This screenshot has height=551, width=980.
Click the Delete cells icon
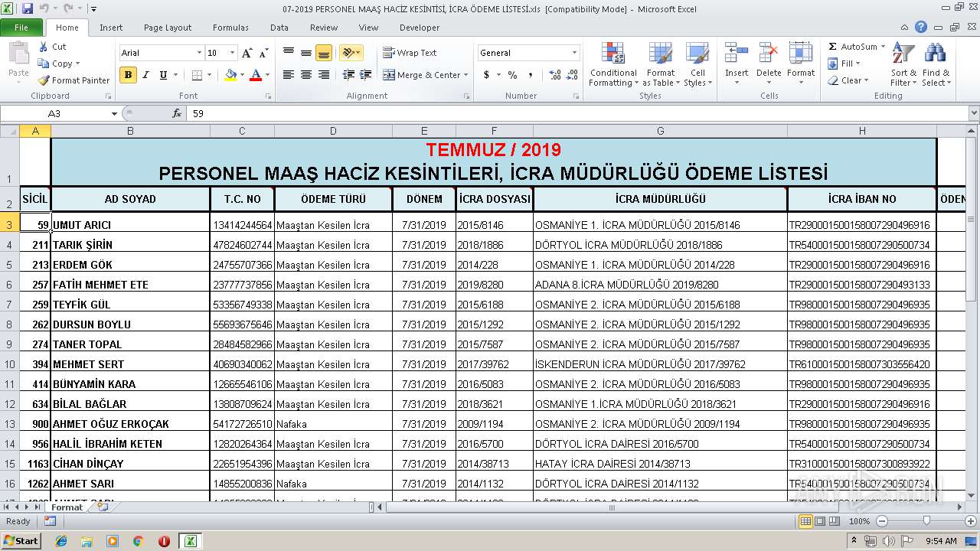769,54
